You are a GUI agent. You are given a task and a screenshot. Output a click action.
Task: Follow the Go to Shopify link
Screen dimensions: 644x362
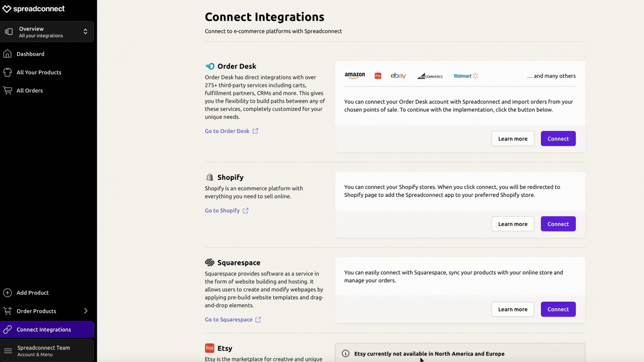[222, 210]
